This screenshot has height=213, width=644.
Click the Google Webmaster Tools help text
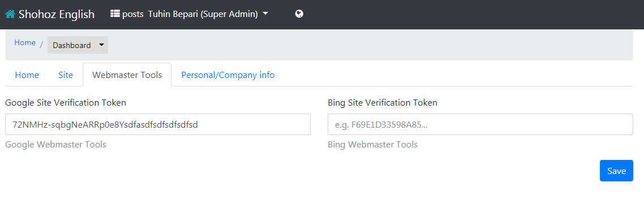coord(56,145)
